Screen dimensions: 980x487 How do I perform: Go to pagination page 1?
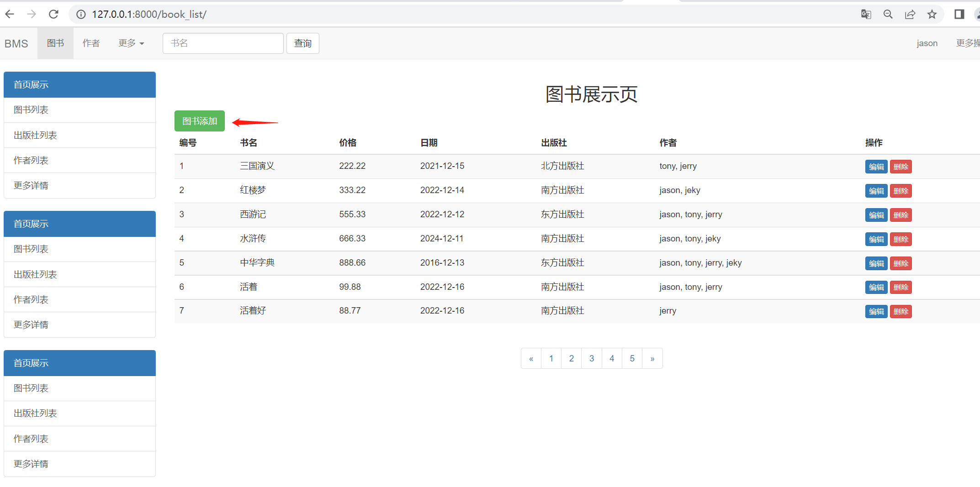(551, 358)
